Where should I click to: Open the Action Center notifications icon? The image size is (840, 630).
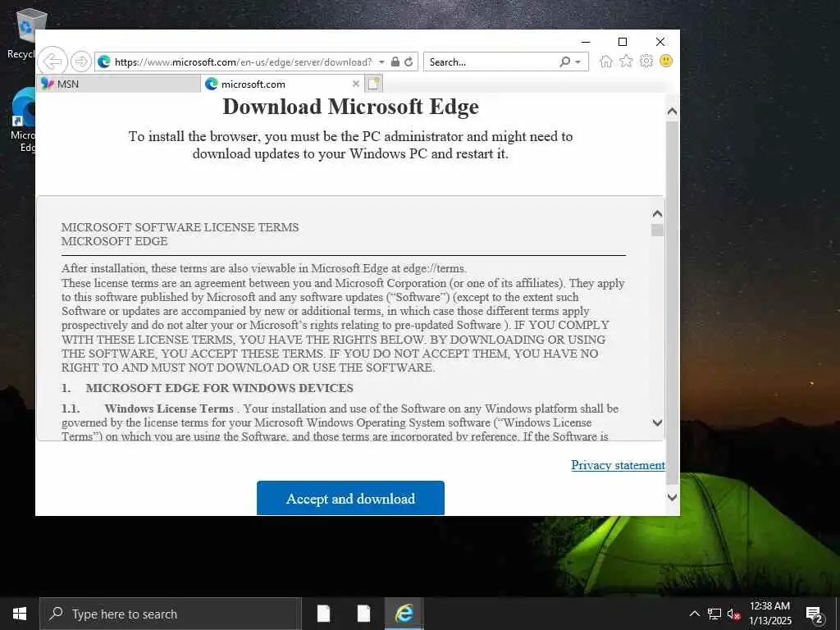(815, 614)
